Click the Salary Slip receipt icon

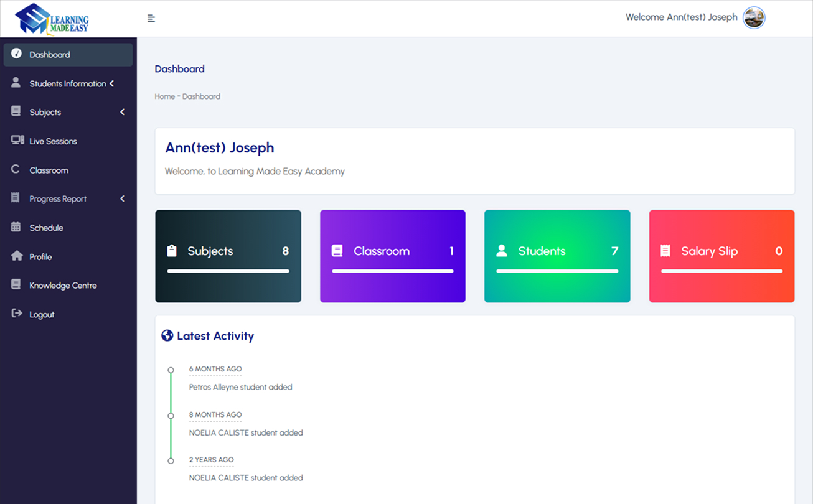(665, 251)
